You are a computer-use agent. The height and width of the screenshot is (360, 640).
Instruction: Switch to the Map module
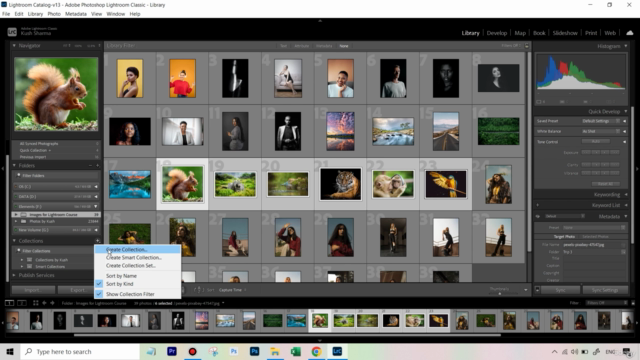[520, 33]
